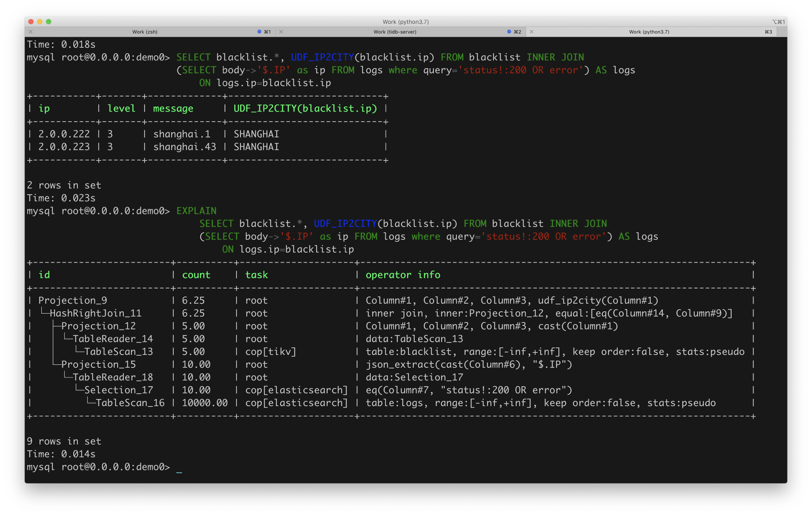The image size is (812, 516).
Task: Click the 'ip' column header in results
Action: (x=44, y=108)
